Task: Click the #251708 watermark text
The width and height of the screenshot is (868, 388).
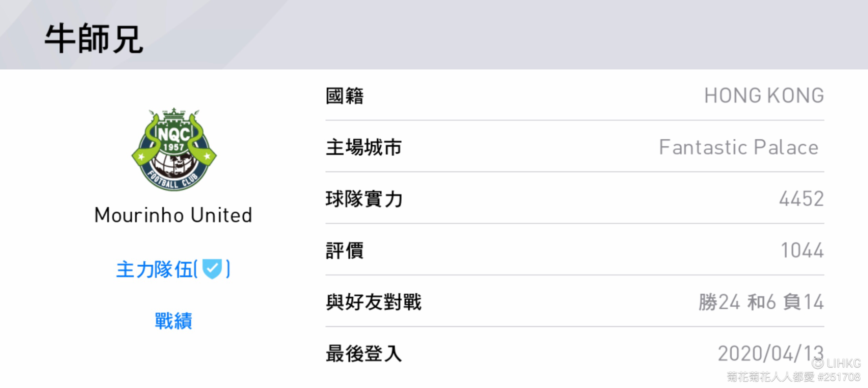Action: point(839,377)
